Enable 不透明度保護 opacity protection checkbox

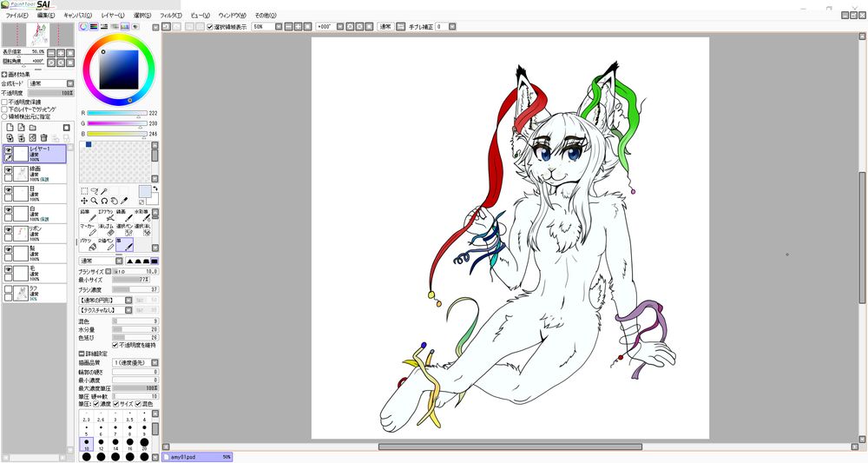click(x=4, y=103)
